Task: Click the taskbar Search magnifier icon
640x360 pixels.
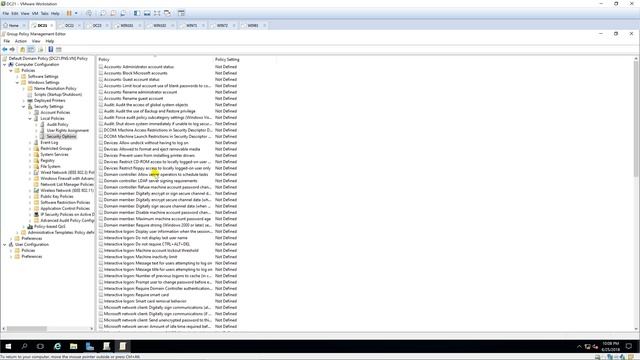Action: (24, 347)
